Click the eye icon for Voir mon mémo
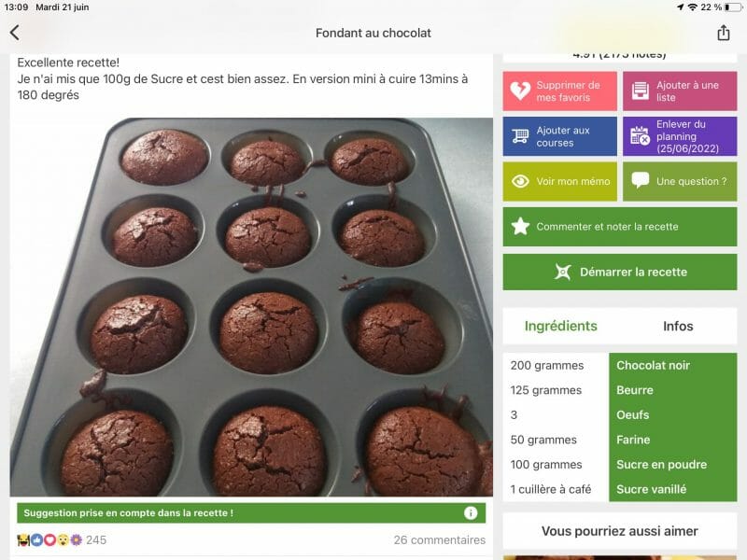The width and height of the screenshot is (747, 560). (520, 181)
